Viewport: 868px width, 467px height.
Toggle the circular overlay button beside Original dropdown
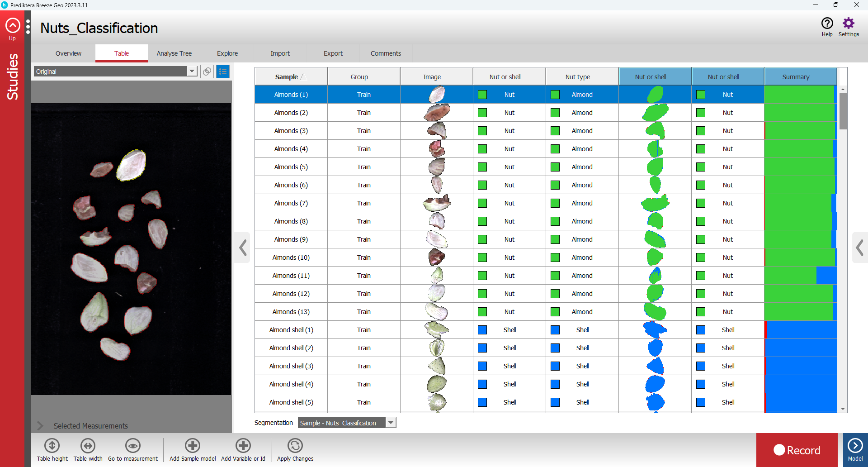[x=207, y=71]
